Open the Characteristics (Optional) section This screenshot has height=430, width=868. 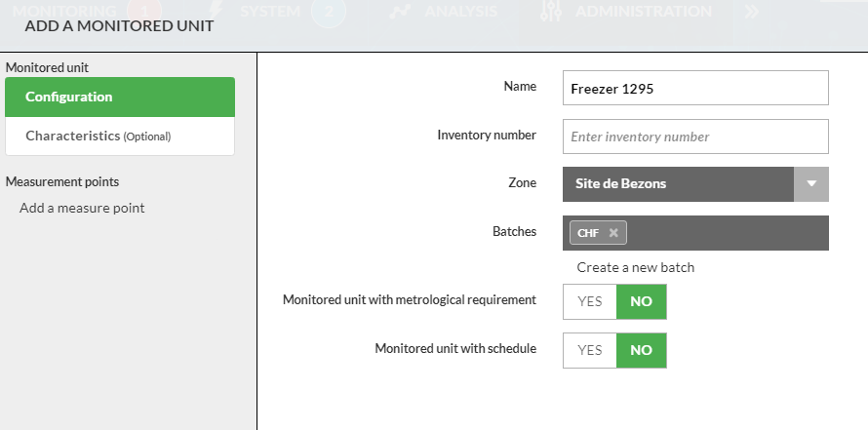pyautogui.click(x=120, y=137)
